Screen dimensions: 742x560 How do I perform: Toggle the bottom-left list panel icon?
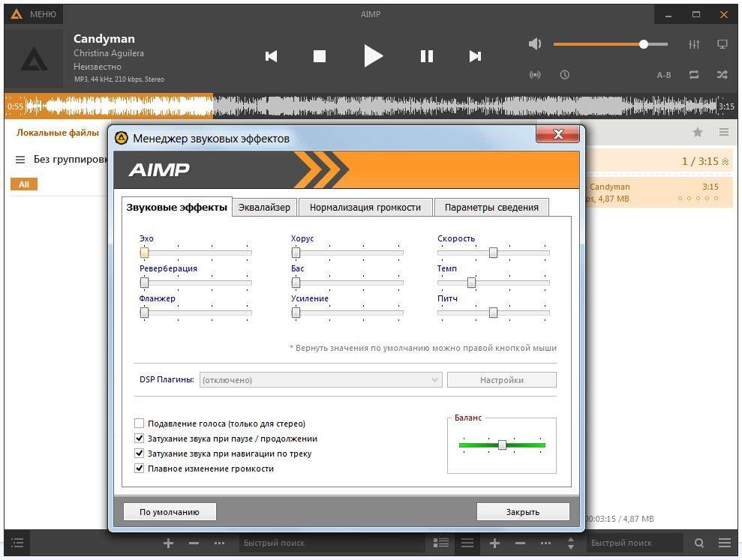tap(17, 543)
